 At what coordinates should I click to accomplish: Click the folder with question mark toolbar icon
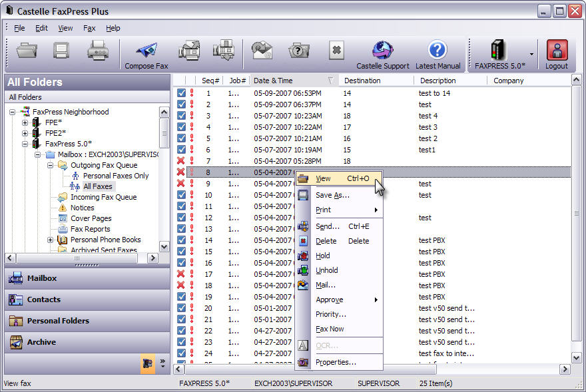point(299,50)
